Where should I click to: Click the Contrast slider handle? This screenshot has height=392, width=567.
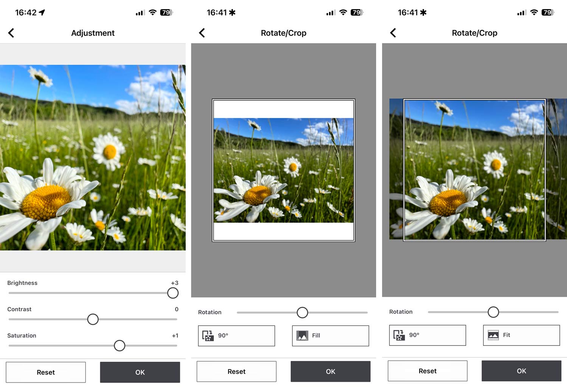(x=93, y=319)
